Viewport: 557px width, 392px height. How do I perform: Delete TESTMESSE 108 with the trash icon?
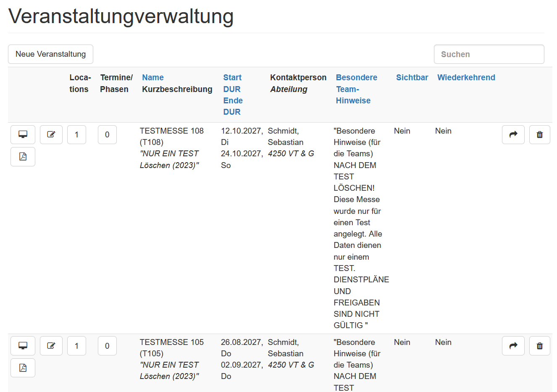(539, 134)
